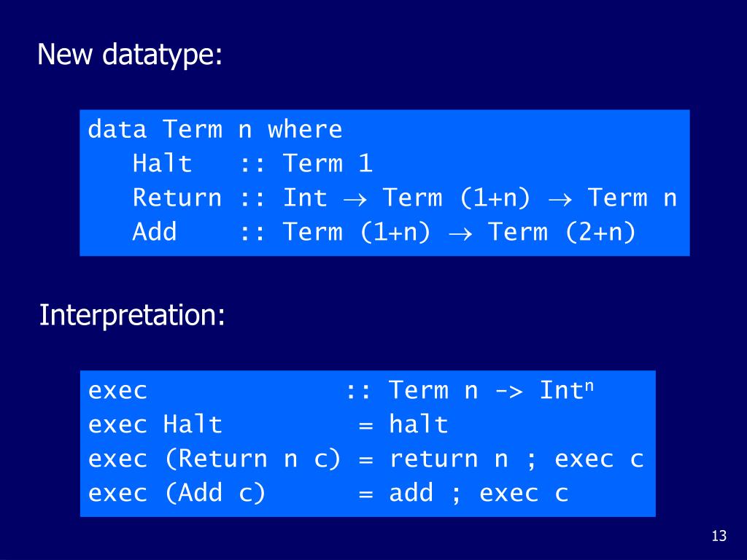
Task: Click 'return n ; exec c' expression
Action: click(x=516, y=459)
